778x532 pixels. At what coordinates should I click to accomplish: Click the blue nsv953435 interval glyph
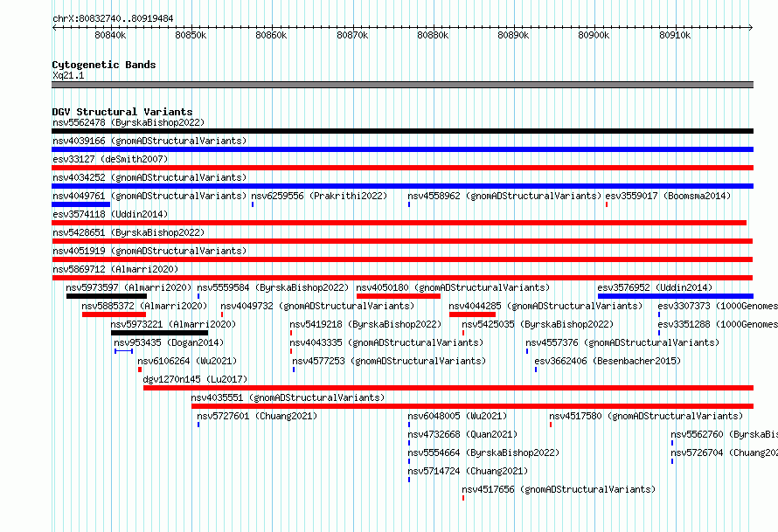[123, 351]
